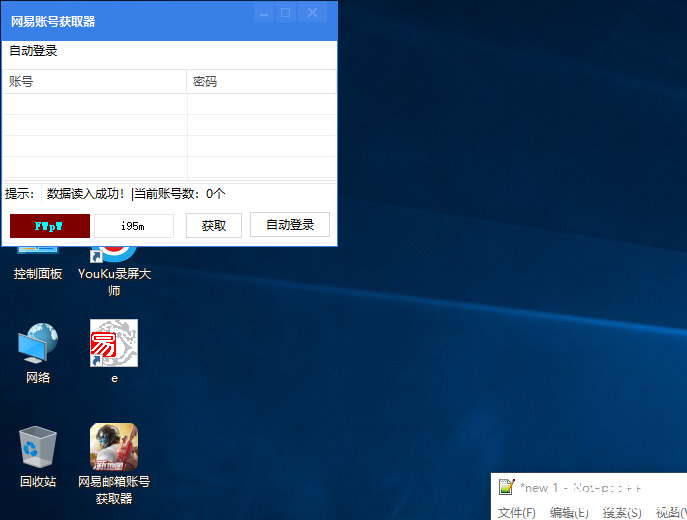Image resolution: width=687 pixels, height=520 pixels.
Task: Open 搜索(S) menu in Notepad++
Action: coord(622,512)
